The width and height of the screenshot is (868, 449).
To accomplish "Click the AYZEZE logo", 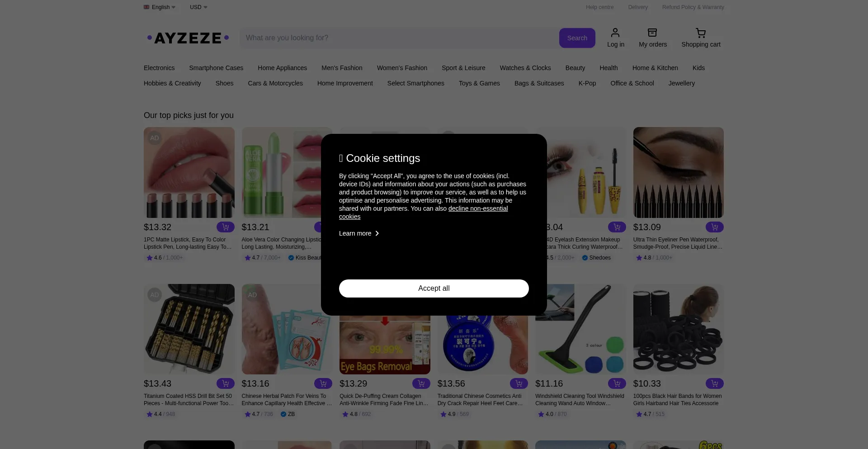I will point(188,38).
